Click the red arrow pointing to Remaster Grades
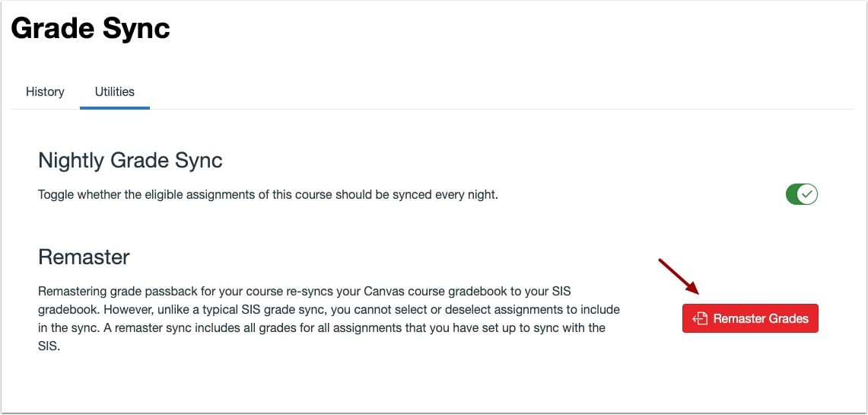The image size is (868, 415). (679, 276)
